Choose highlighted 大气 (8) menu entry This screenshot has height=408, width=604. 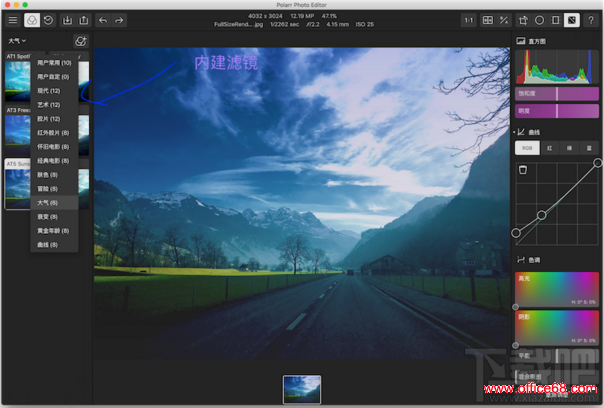coord(54,203)
